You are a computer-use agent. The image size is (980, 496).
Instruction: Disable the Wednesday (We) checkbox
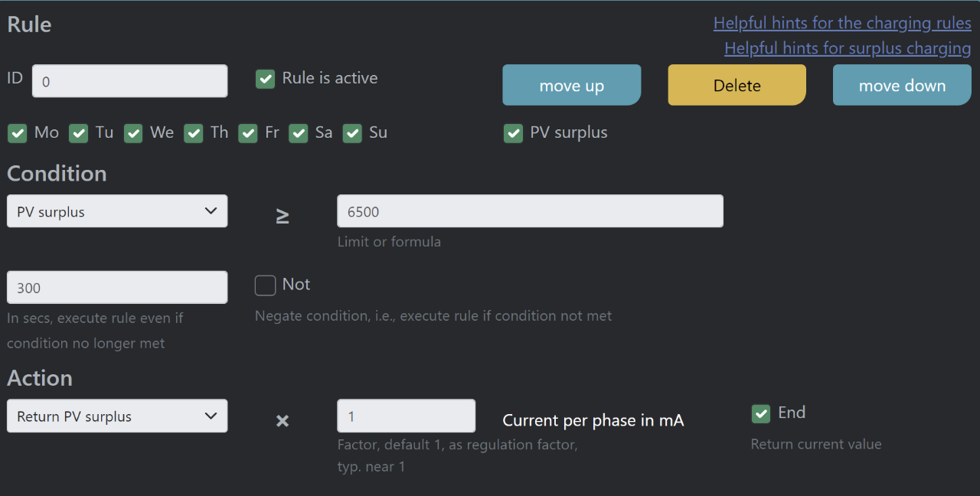tap(132, 133)
